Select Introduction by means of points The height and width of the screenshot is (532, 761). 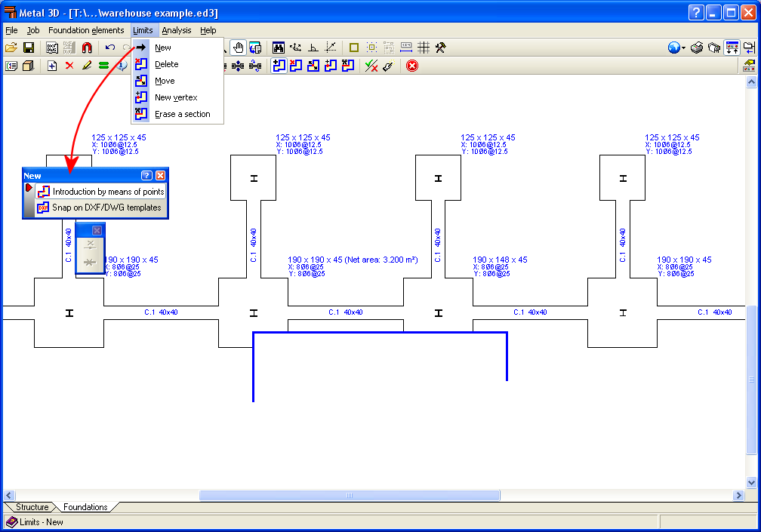(x=100, y=192)
